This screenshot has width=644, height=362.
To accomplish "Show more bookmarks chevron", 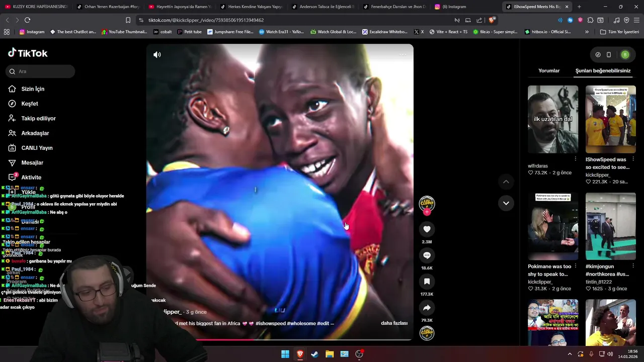I will coord(587,32).
